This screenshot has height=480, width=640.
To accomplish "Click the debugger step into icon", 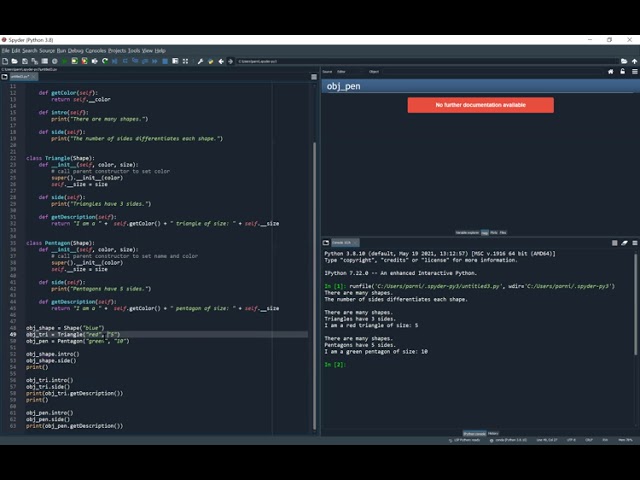I will pos(135,61).
